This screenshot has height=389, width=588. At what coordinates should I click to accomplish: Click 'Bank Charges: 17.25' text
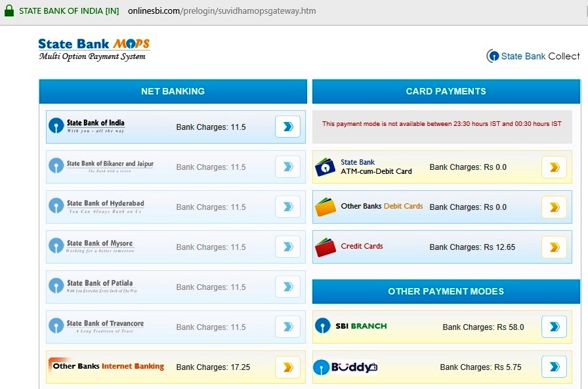(x=213, y=367)
